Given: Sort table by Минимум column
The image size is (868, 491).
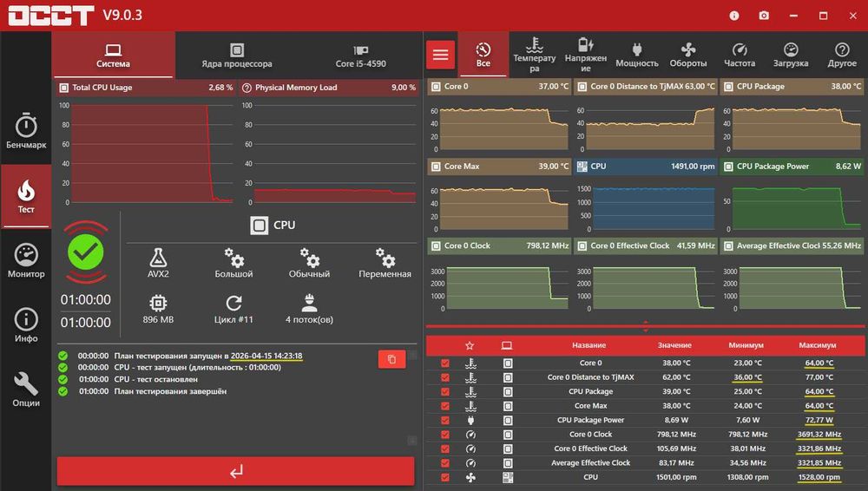Looking at the screenshot, I should [746, 345].
